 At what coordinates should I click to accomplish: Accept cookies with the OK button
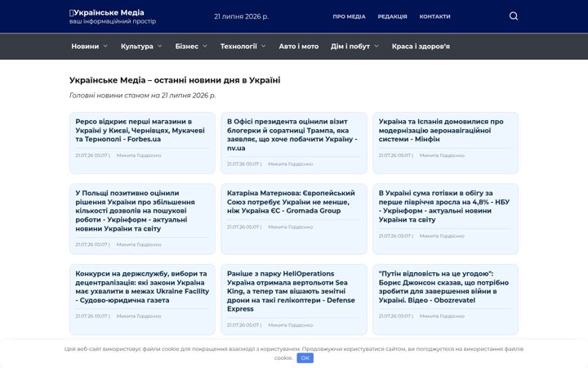pyautogui.click(x=305, y=358)
